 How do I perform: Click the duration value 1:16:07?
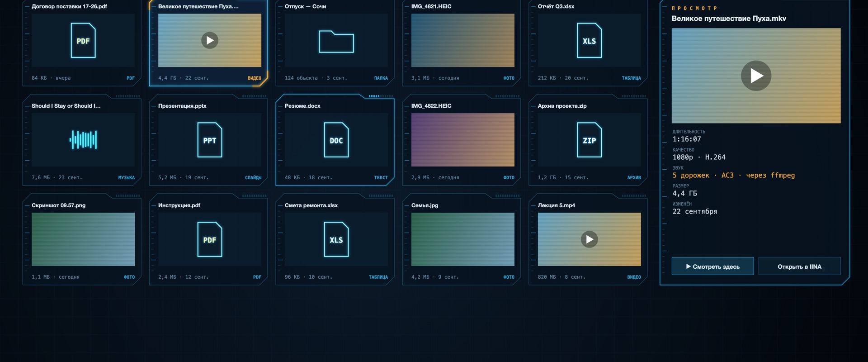click(687, 139)
